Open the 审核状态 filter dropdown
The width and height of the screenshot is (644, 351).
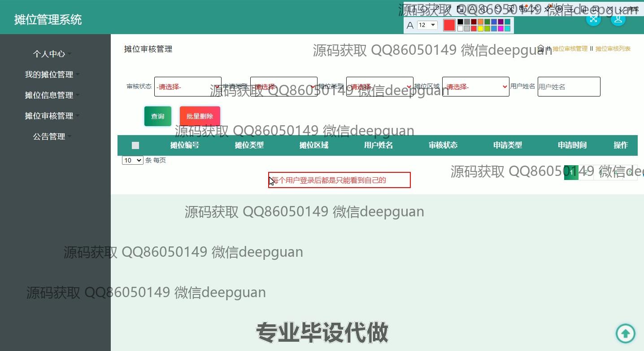[x=188, y=87]
